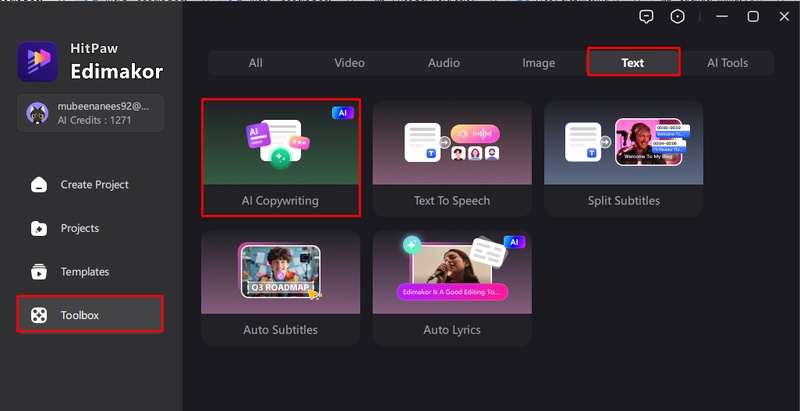Screen dimensions: 800x411
Task: Open the Audio tools tab
Action: coord(444,63)
